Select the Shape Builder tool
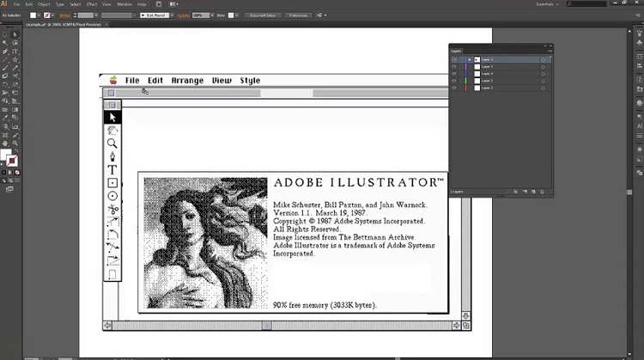The width and height of the screenshot is (644, 360). 5,101
